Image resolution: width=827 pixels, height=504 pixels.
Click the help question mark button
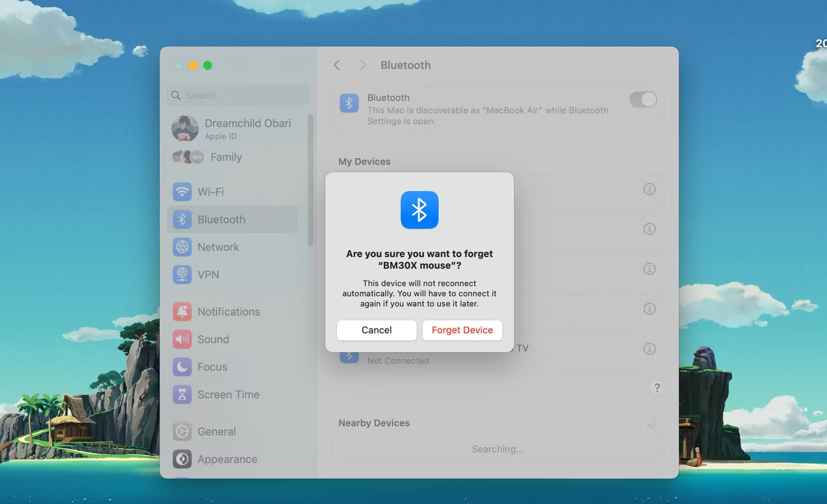coord(657,388)
